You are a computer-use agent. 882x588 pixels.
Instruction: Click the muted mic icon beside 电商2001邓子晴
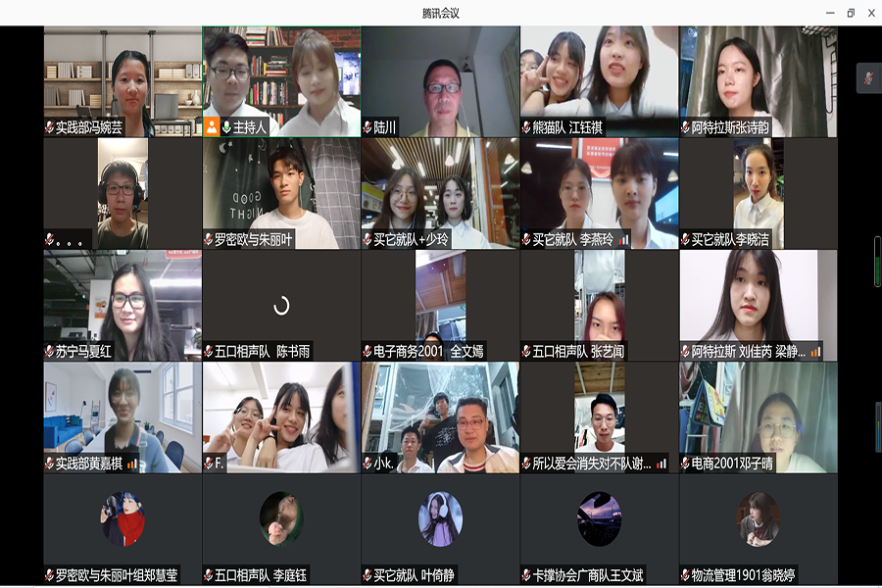685,464
